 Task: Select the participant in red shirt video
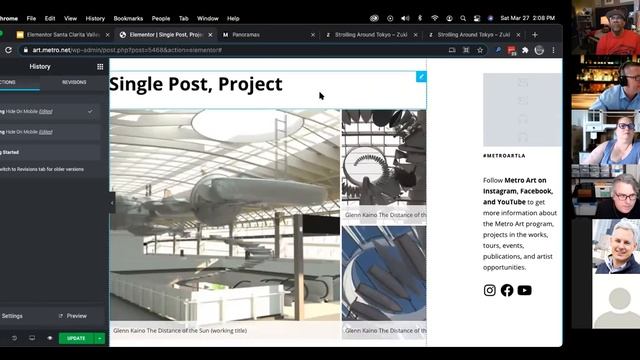pyautogui.click(x=606, y=27)
